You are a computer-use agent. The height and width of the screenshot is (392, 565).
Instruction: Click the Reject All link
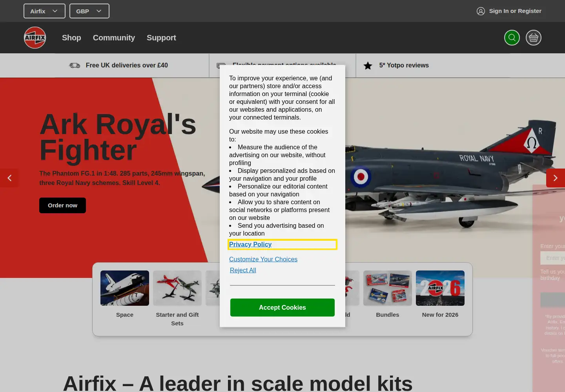pos(243,270)
